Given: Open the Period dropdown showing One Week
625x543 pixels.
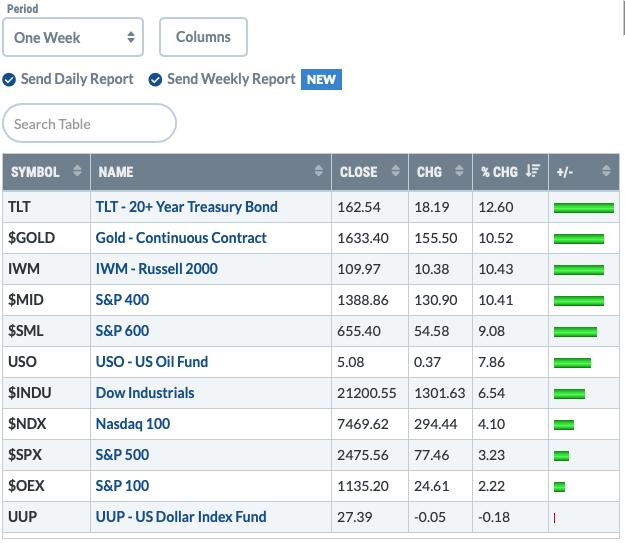Looking at the screenshot, I should click(x=73, y=37).
